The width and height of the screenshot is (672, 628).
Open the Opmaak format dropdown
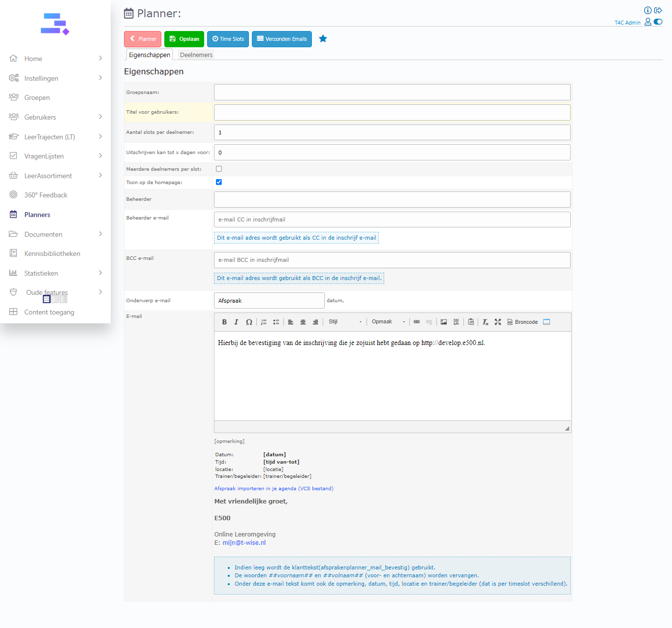pos(388,322)
